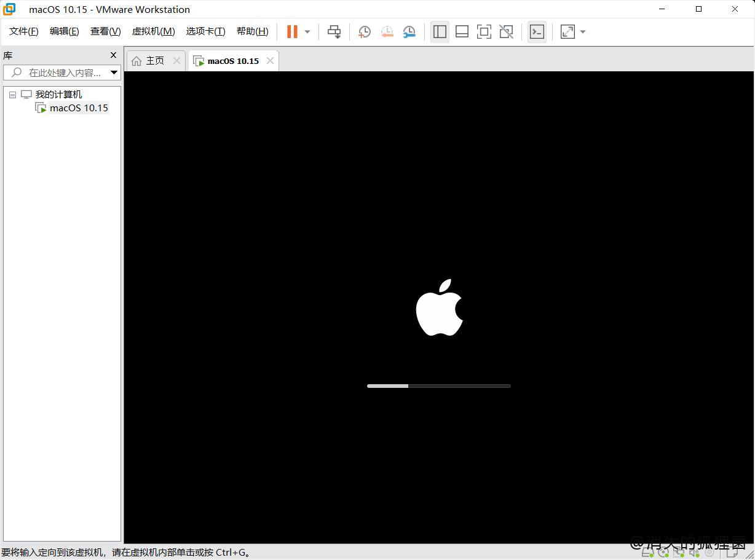Image resolution: width=755 pixels, height=560 pixels.
Task: Open the 选项卡(T) menu
Action: pos(206,31)
